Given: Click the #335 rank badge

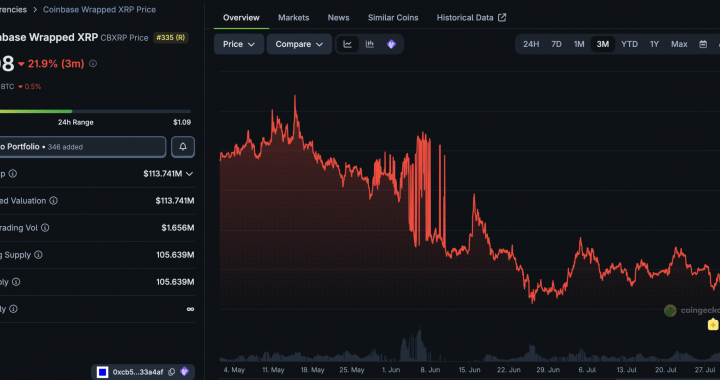Looking at the screenshot, I should [171, 38].
